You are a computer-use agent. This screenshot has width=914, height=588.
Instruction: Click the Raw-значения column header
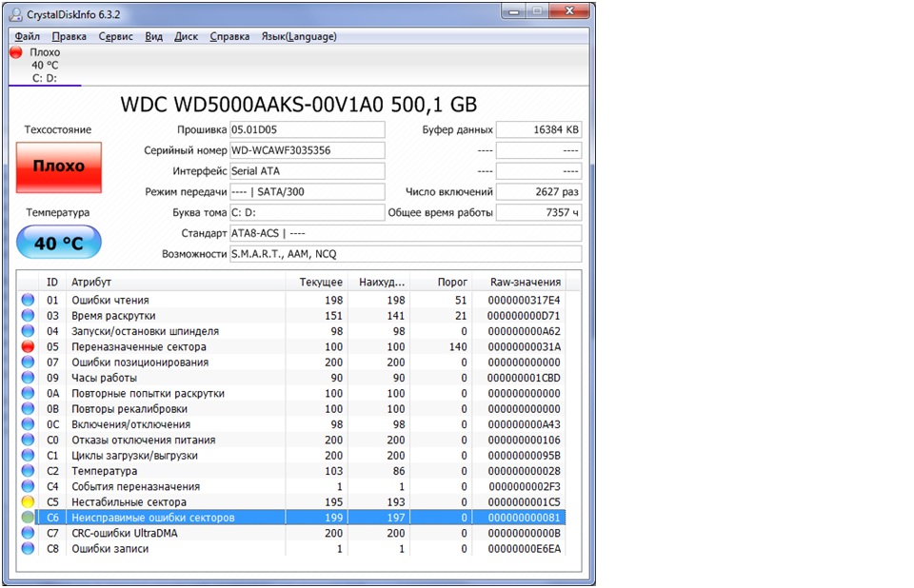tap(525, 283)
